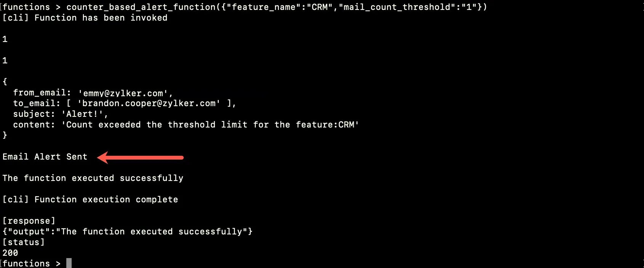The image size is (644, 268).
Task: Click the [response] label line
Action: point(29,221)
